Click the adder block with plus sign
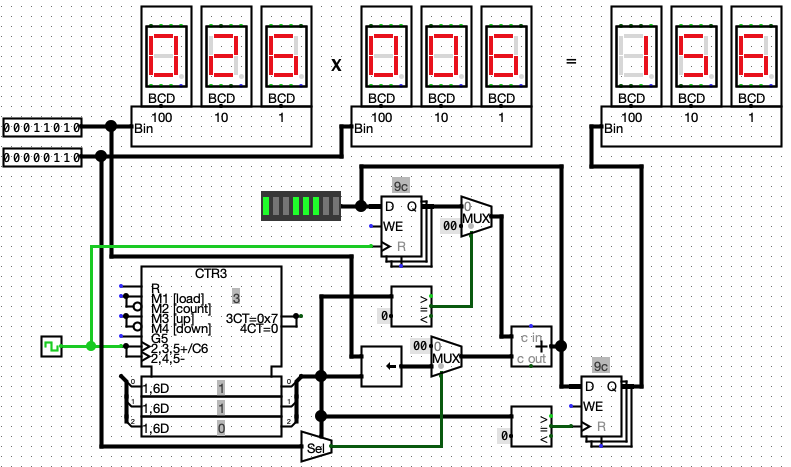Viewport: 791px width, 467px height. [x=531, y=346]
